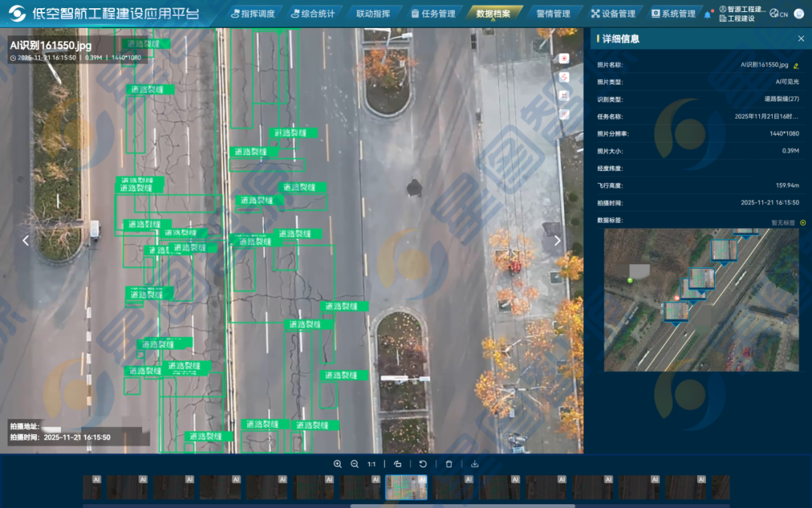Reset image to 1:1 scale
This screenshot has width=812, height=508.
coord(372,464)
